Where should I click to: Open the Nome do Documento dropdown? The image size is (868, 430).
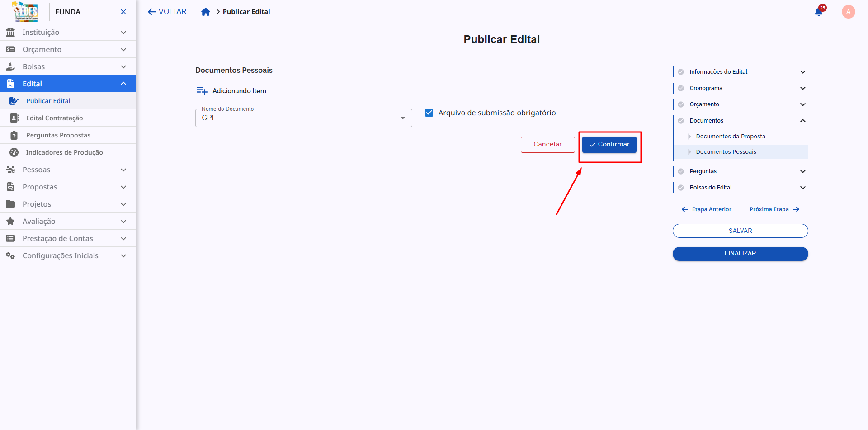coord(303,118)
